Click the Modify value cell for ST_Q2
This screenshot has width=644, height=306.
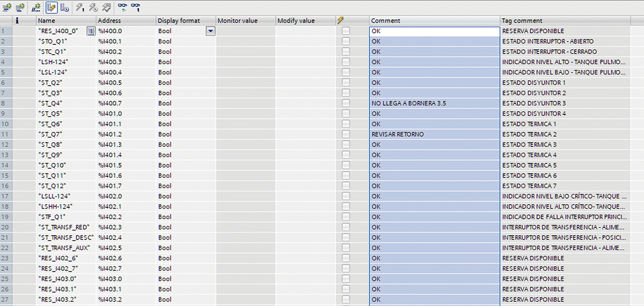pos(305,83)
